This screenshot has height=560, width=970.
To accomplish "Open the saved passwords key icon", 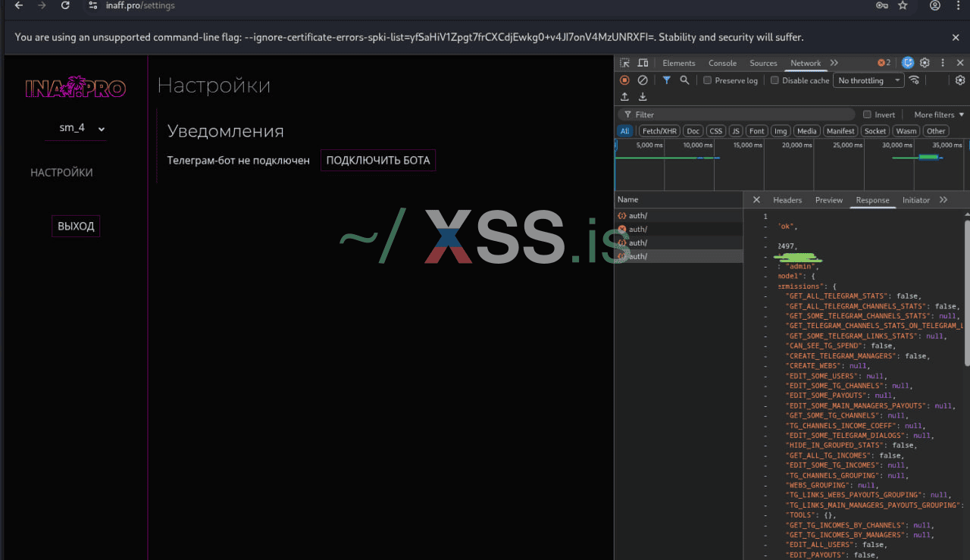I will (882, 5).
